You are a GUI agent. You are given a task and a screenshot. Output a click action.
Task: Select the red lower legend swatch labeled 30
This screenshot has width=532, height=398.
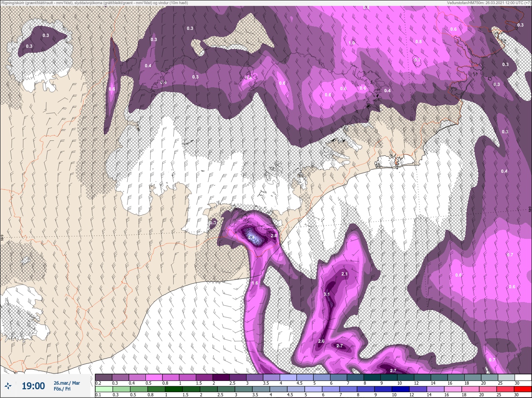523,389
